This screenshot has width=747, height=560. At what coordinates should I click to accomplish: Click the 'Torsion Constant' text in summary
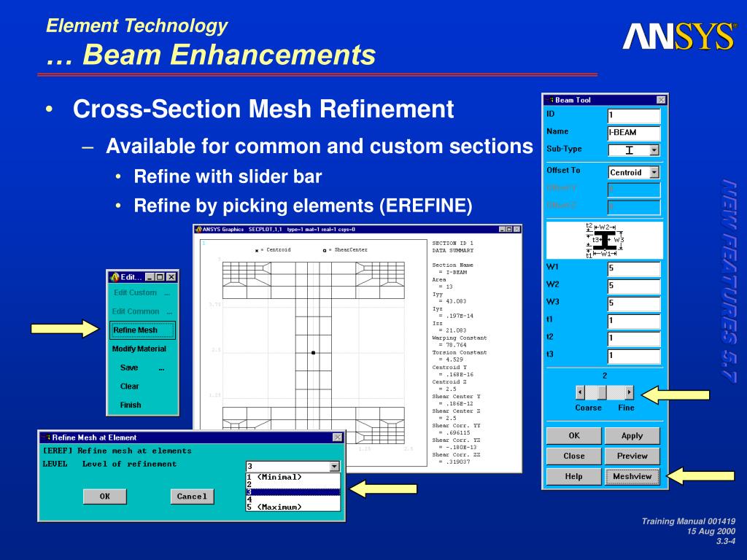pos(460,353)
